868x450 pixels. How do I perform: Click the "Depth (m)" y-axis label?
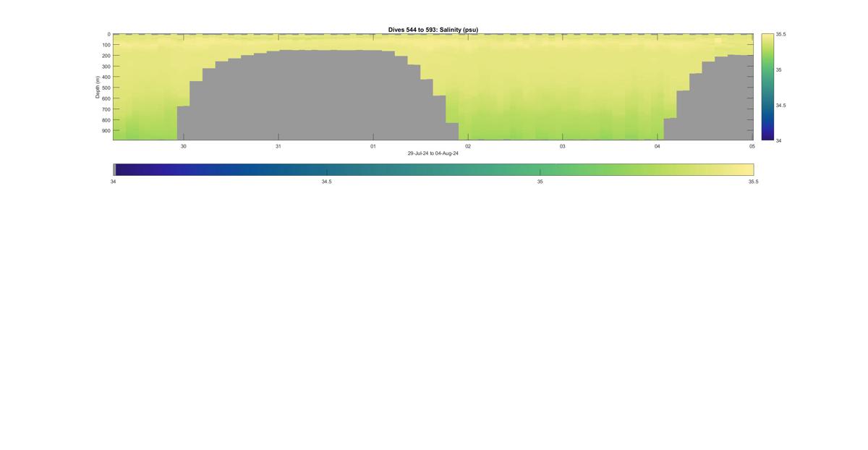97,87
